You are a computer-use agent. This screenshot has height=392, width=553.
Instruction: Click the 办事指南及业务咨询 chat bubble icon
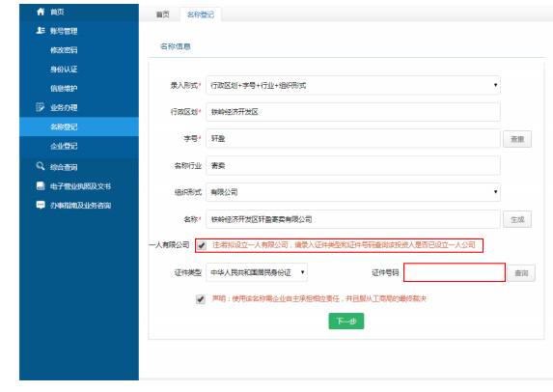(41, 205)
